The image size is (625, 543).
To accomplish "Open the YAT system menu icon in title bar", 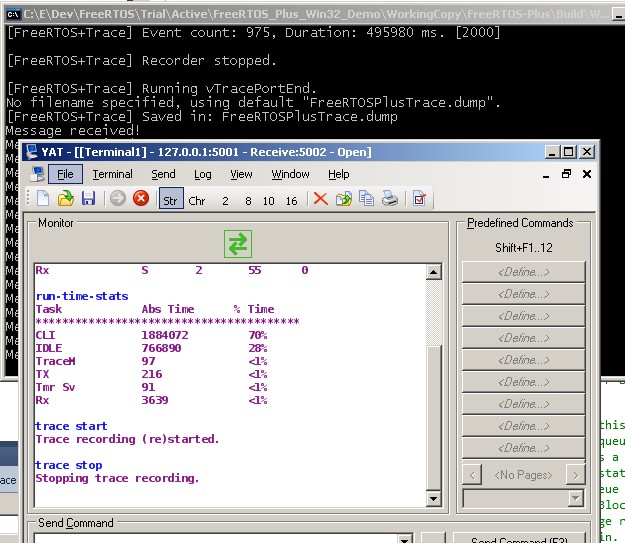I will (x=31, y=152).
